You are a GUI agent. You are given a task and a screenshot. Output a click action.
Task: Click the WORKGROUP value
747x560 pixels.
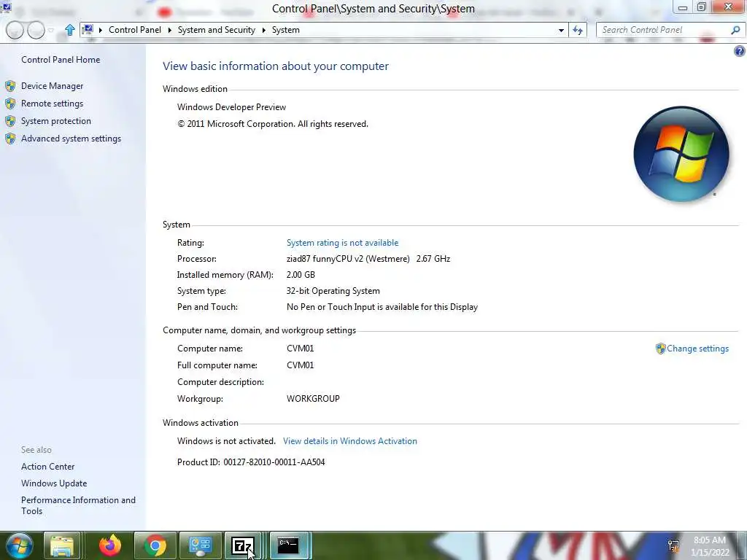313,399
